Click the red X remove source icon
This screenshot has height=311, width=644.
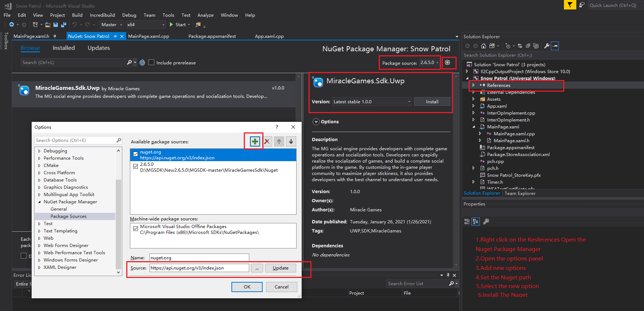pyautogui.click(x=267, y=141)
